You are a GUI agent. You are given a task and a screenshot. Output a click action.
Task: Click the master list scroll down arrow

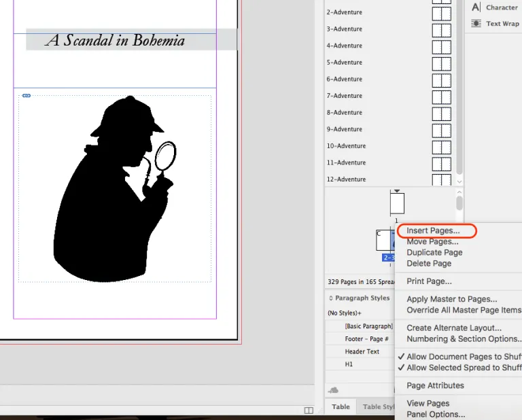(459, 181)
